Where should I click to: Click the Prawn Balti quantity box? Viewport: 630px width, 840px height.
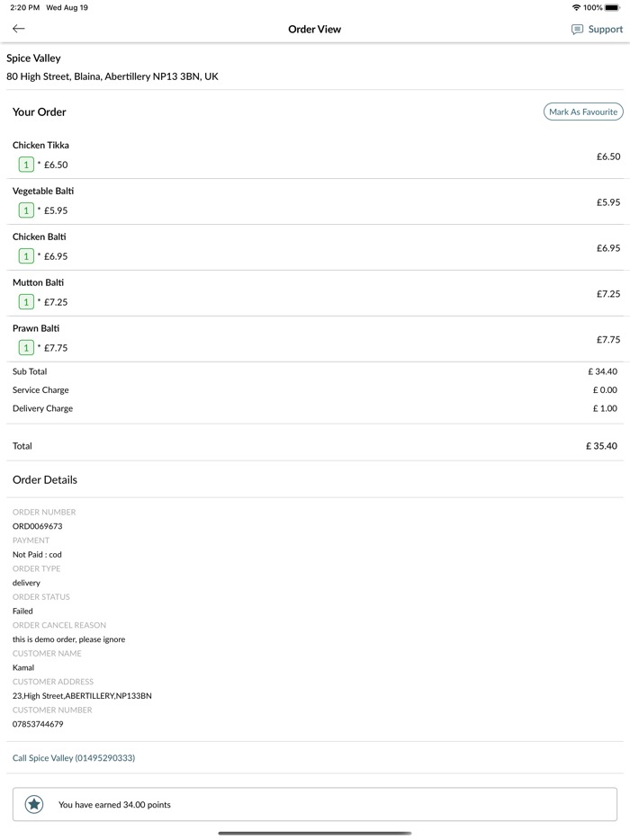click(26, 348)
